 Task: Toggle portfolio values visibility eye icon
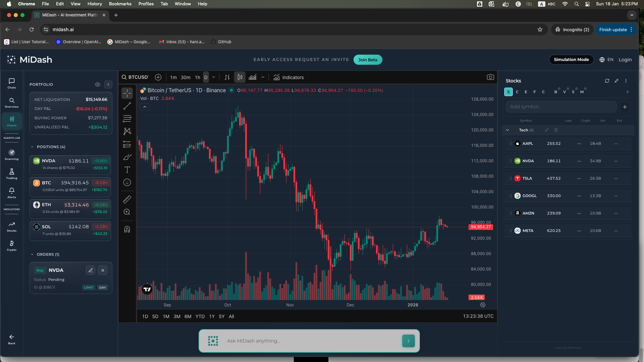pyautogui.click(x=98, y=84)
